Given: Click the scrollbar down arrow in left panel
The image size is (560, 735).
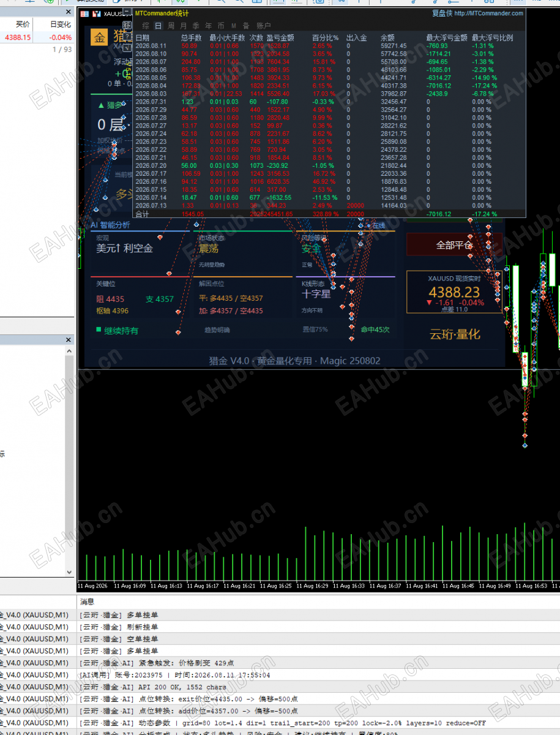Looking at the screenshot, I should tap(69, 572).
